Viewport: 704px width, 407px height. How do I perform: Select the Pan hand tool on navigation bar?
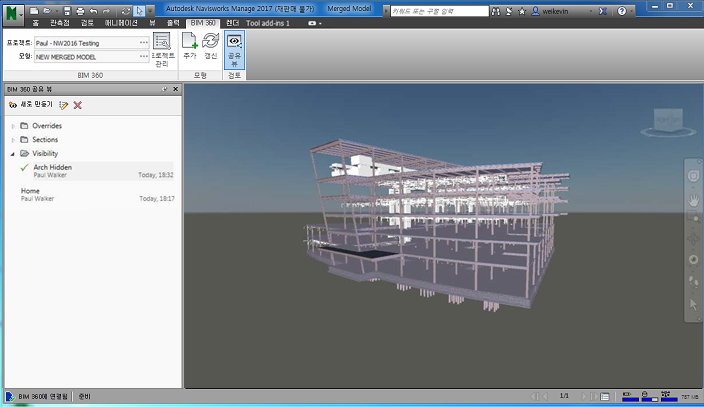[x=694, y=199]
